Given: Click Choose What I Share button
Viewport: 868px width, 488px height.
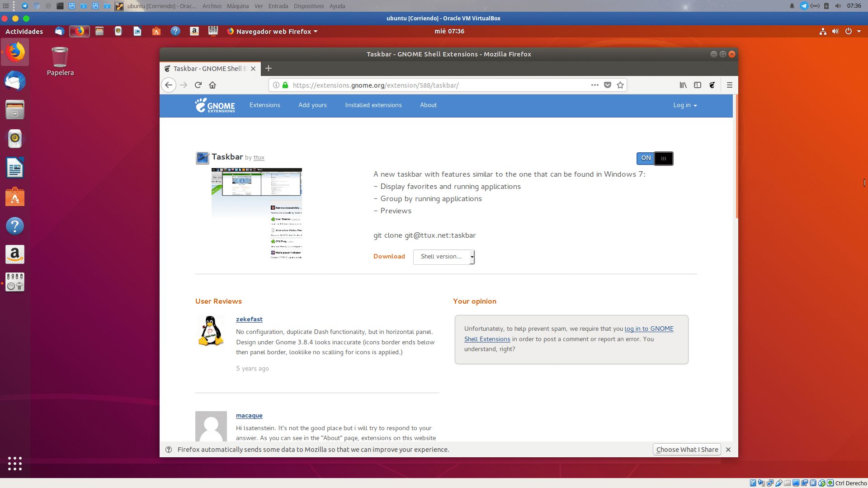Looking at the screenshot, I should pos(687,450).
